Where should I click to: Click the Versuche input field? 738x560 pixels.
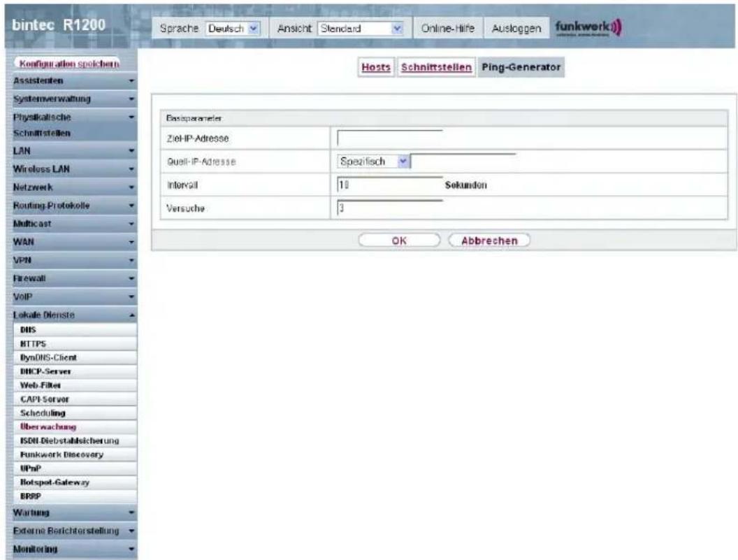click(x=390, y=208)
